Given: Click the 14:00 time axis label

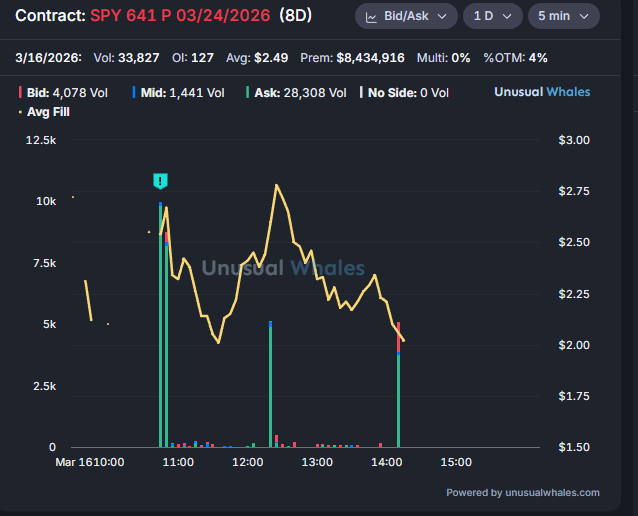Looking at the screenshot, I should (x=387, y=462).
